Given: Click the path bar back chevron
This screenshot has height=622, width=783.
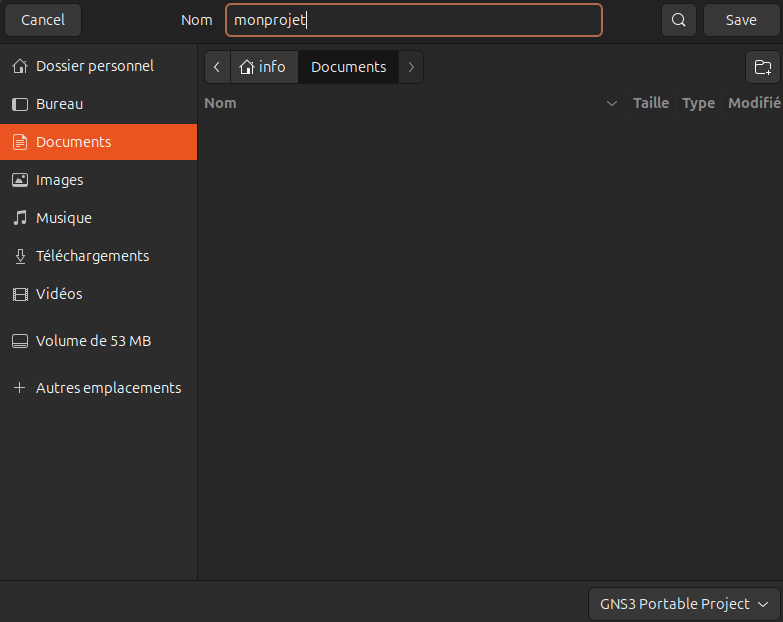Looking at the screenshot, I should coord(217,67).
